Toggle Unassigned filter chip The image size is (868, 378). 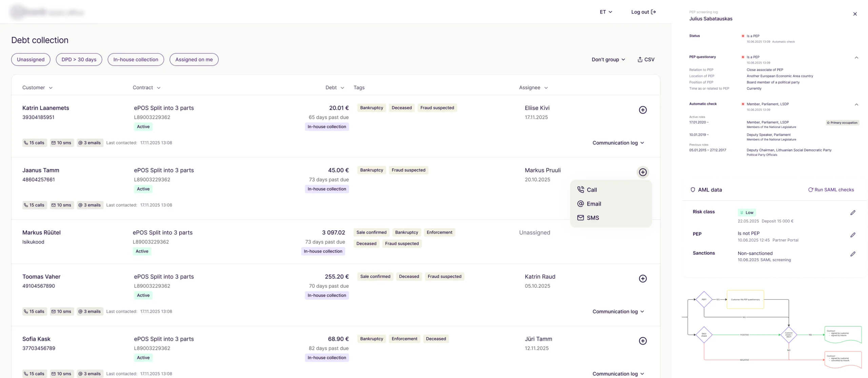[x=31, y=59]
